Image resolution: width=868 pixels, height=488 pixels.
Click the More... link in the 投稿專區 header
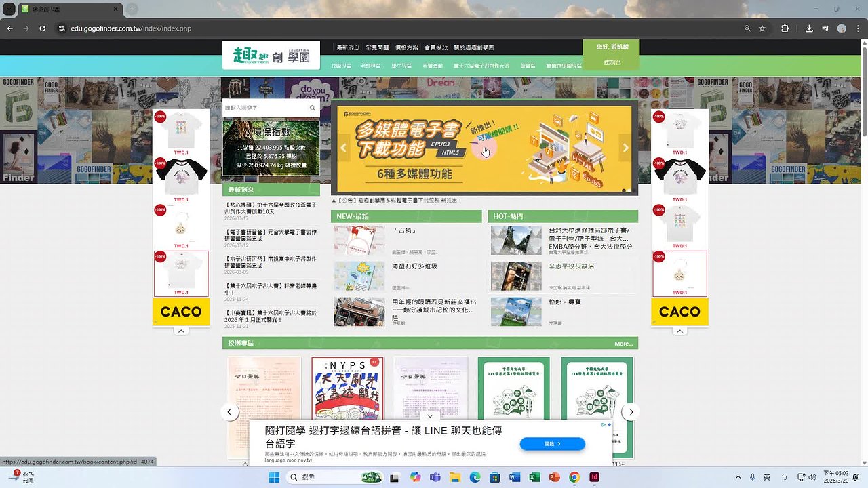[623, 344]
